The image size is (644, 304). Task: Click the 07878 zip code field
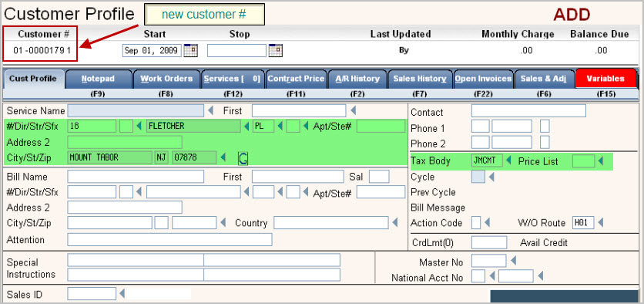(x=194, y=157)
